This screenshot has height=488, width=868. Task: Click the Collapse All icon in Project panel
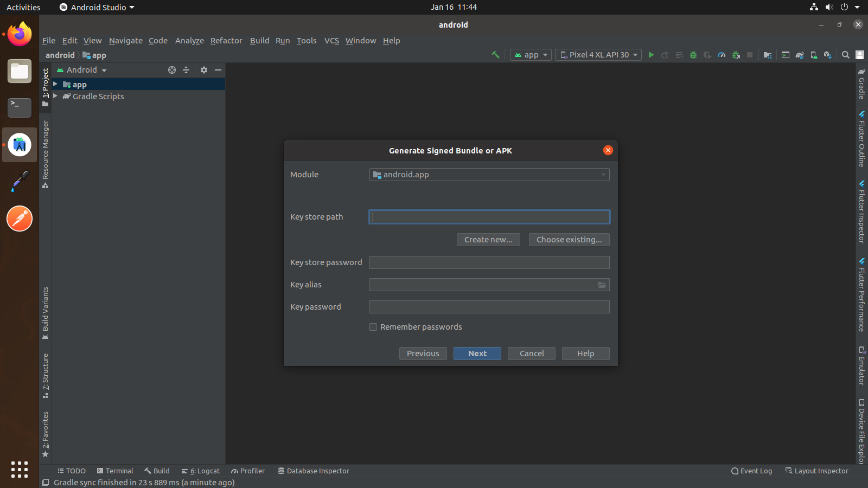coord(186,70)
